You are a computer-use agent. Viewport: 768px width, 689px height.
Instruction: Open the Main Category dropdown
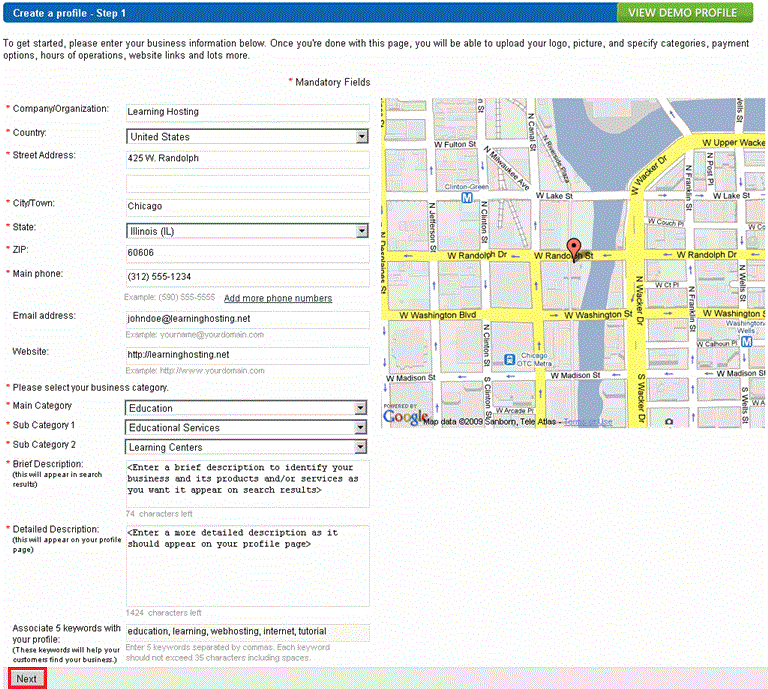pos(247,408)
